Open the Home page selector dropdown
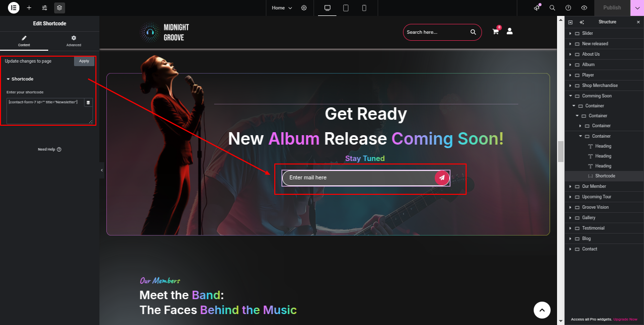The image size is (644, 325). [282, 8]
